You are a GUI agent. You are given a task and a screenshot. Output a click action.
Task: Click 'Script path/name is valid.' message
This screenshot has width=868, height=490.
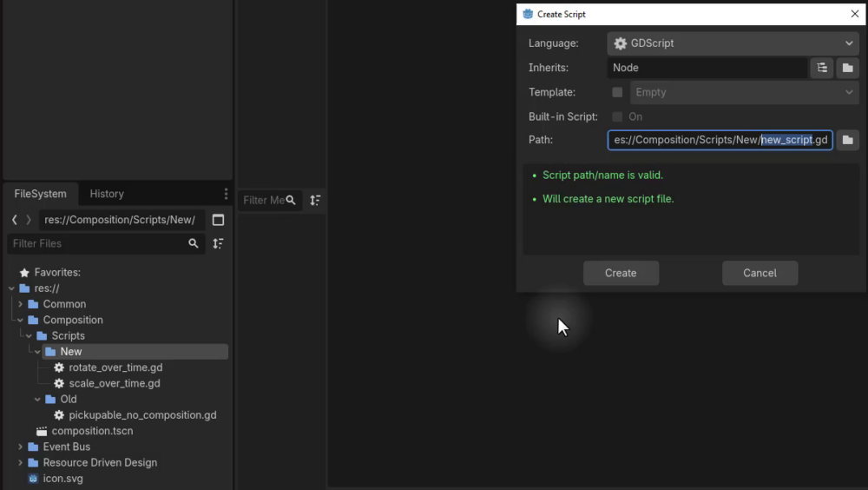602,175
